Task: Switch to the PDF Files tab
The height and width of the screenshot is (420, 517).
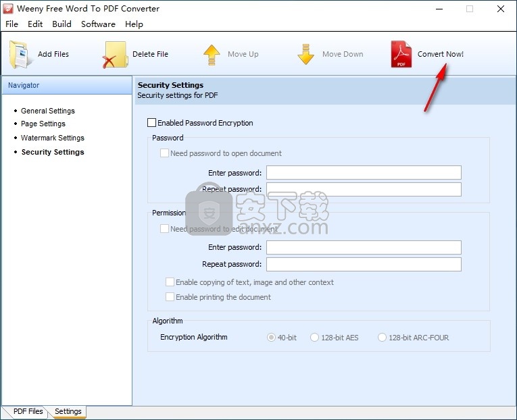Action: point(28,411)
